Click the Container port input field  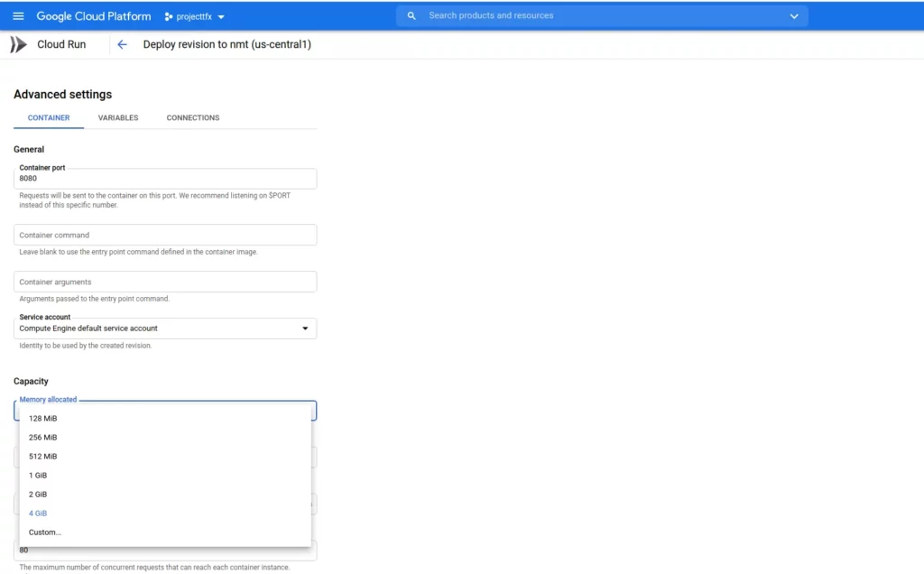click(x=165, y=179)
